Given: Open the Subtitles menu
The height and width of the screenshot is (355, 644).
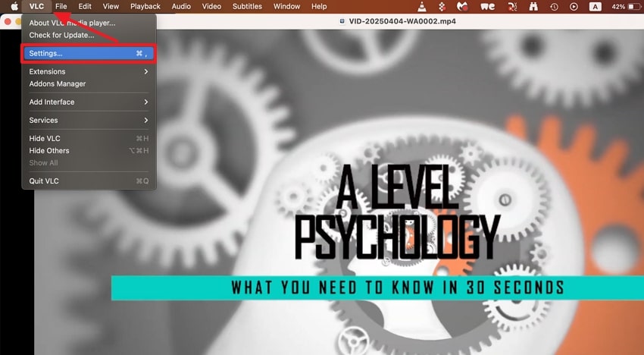Looking at the screenshot, I should click(x=247, y=7).
